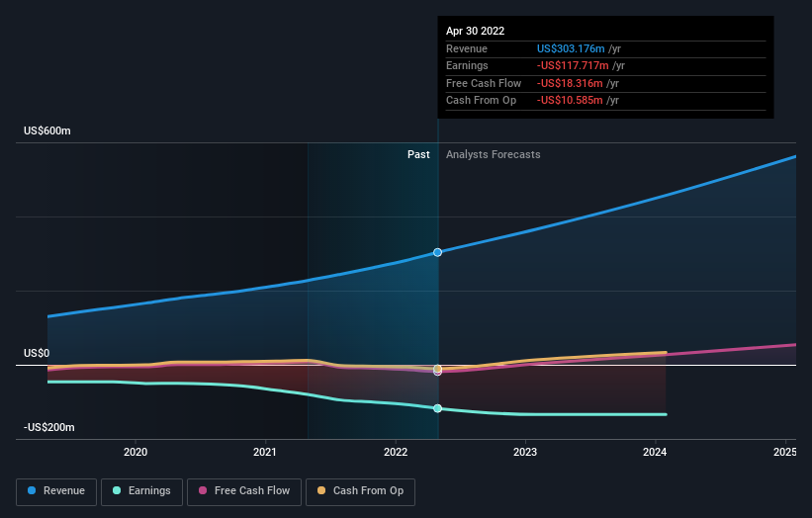Click the Apr 30 2022 tooltip date
This screenshot has width=812, height=518.
click(x=475, y=31)
